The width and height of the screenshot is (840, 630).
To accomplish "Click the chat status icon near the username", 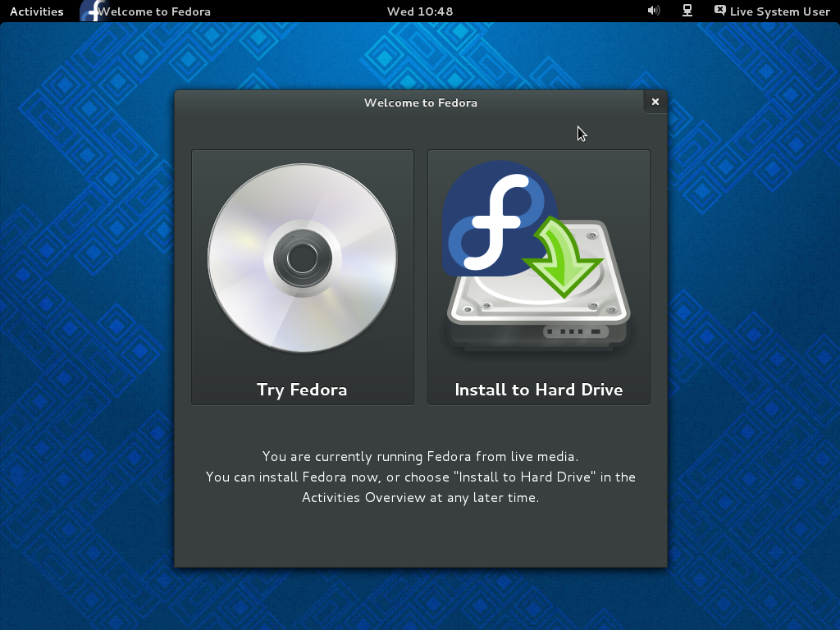I will tap(720, 11).
